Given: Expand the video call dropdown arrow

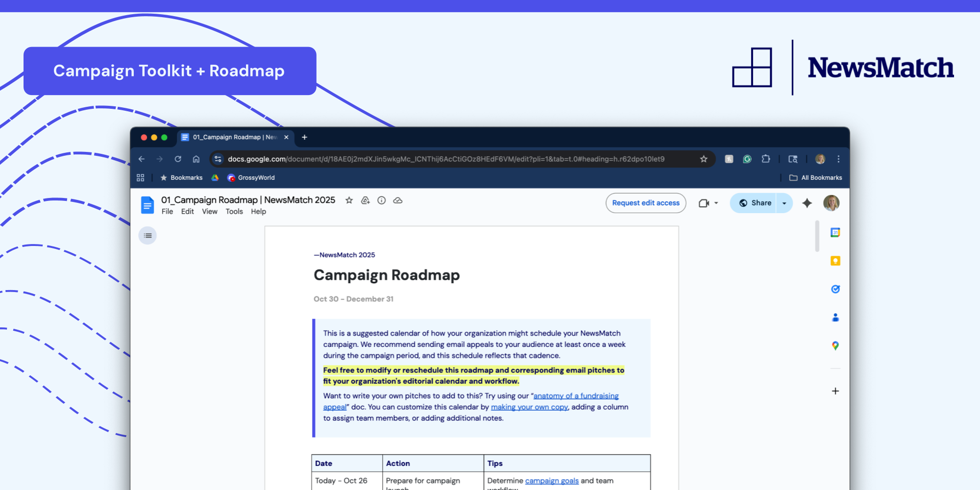Looking at the screenshot, I should pos(716,203).
